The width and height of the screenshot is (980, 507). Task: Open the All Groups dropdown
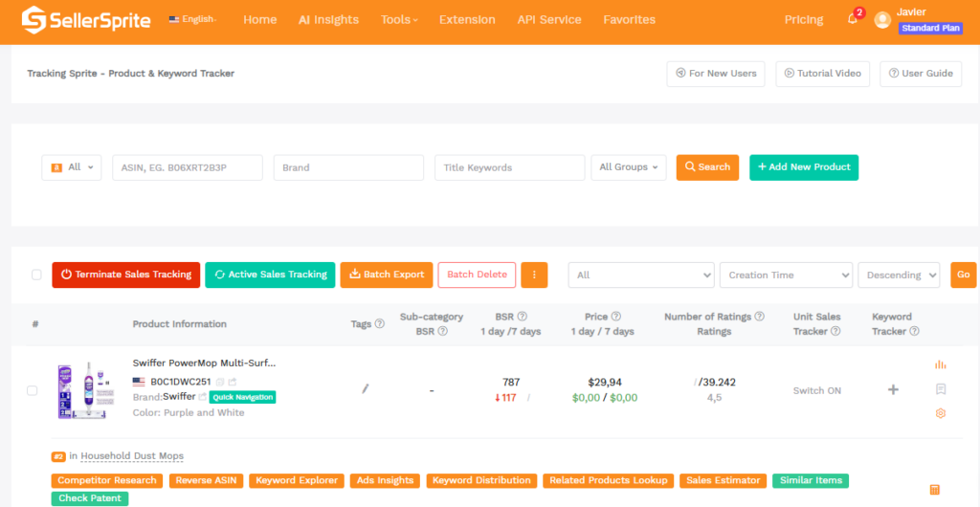tap(629, 167)
